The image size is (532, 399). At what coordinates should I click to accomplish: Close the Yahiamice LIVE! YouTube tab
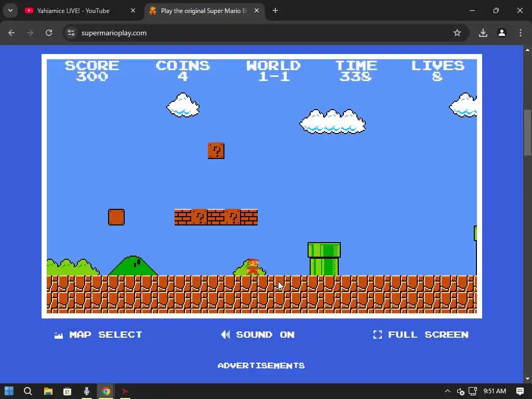pyautogui.click(x=133, y=11)
